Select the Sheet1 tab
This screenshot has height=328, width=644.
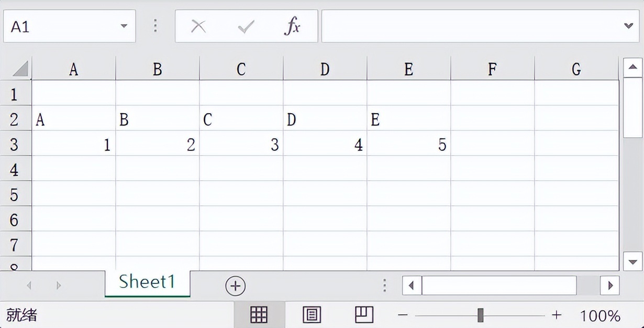[x=147, y=282]
